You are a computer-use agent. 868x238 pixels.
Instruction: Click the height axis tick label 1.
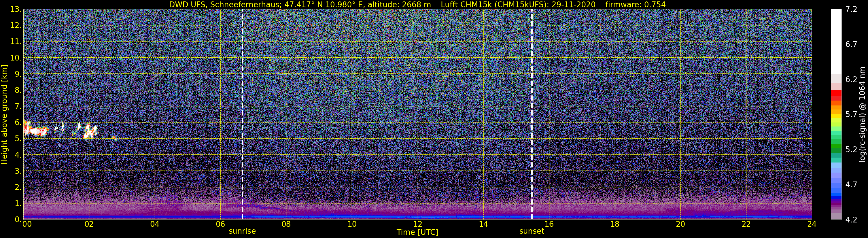click(x=18, y=204)
